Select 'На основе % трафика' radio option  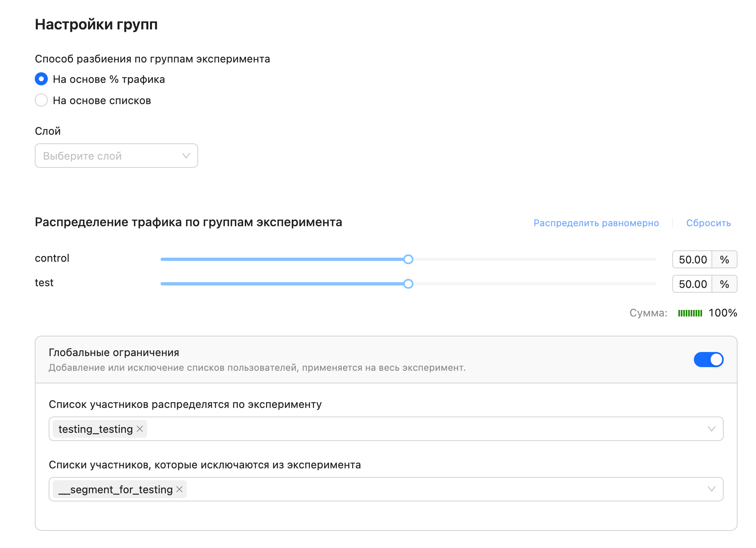click(41, 79)
